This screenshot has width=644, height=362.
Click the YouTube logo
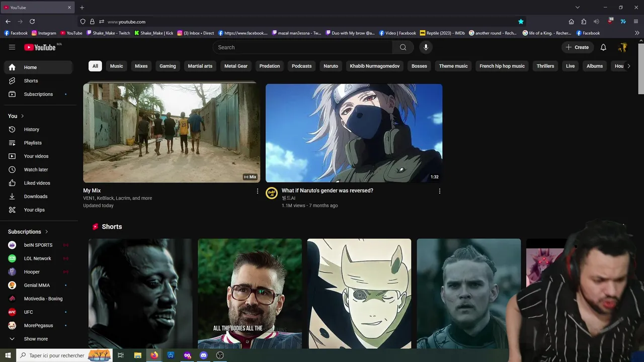coord(40,47)
